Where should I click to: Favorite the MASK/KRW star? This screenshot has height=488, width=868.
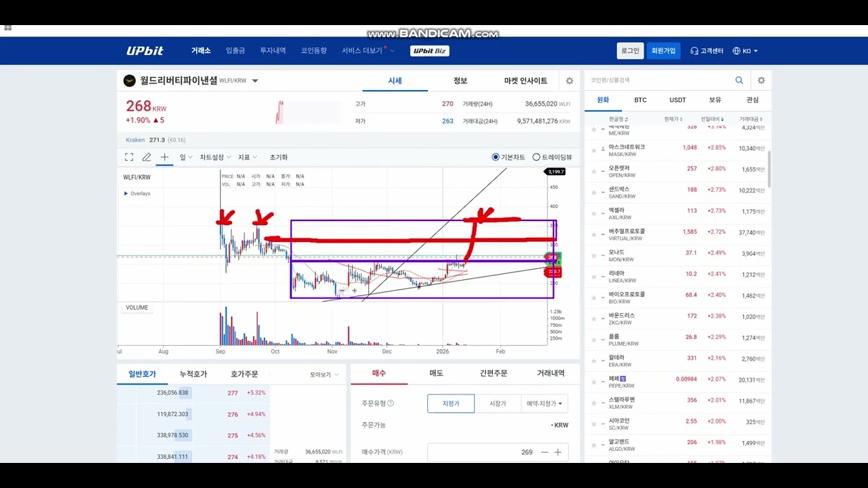pyautogui.click(x=594, y=150)
